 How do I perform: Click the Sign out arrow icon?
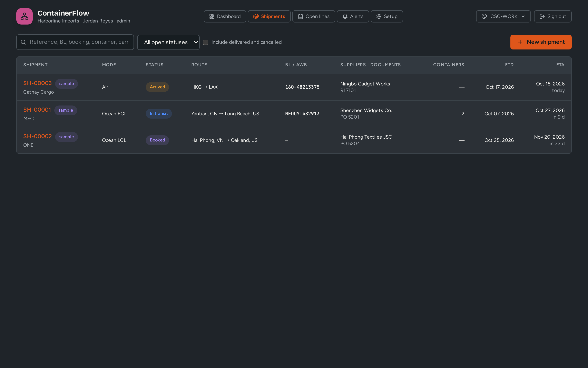tap(542, 16)
